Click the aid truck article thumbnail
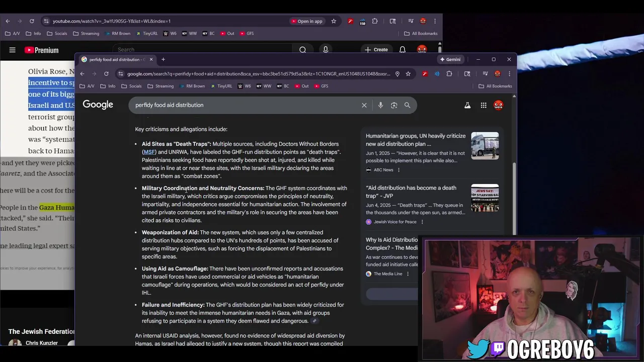The image size is (644, 362). point(485,146)
